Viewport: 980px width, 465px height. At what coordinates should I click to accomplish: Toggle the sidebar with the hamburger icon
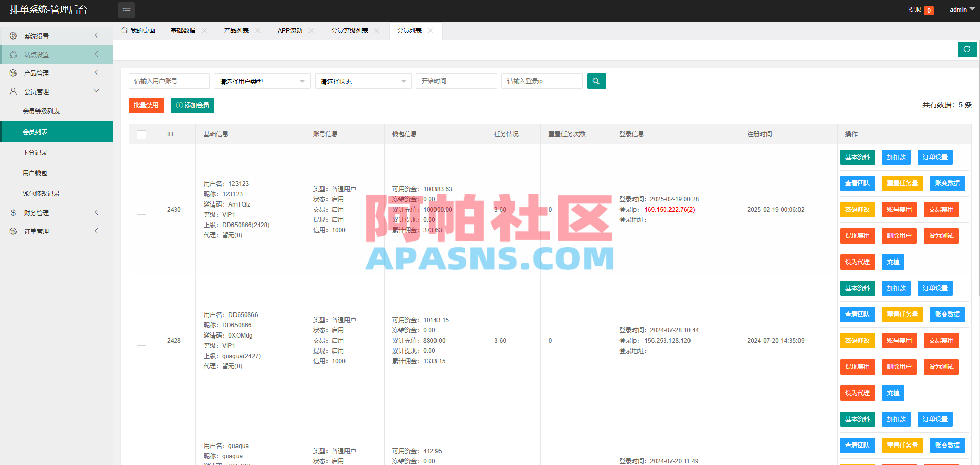point(126,10)
